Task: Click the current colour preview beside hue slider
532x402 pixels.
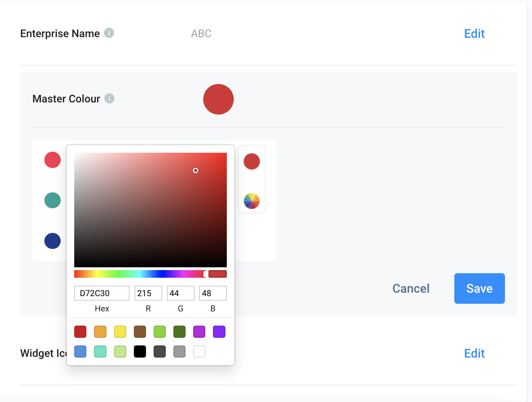Action: [218, 274]
